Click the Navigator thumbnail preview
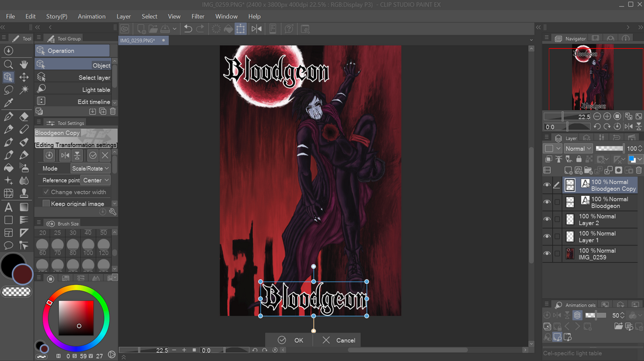Viewport: 644px width, 361px height. click(592, 77)
